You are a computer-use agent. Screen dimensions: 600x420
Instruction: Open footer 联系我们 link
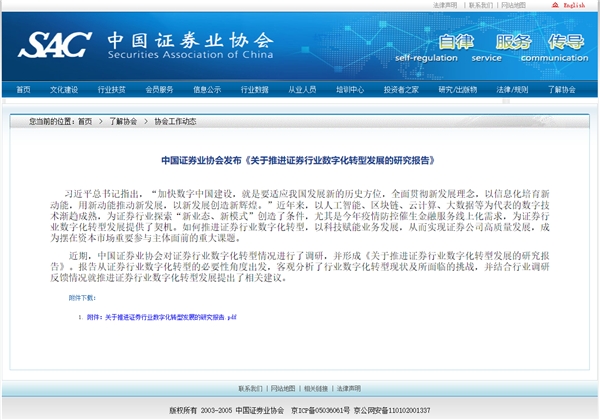[250, 389]
